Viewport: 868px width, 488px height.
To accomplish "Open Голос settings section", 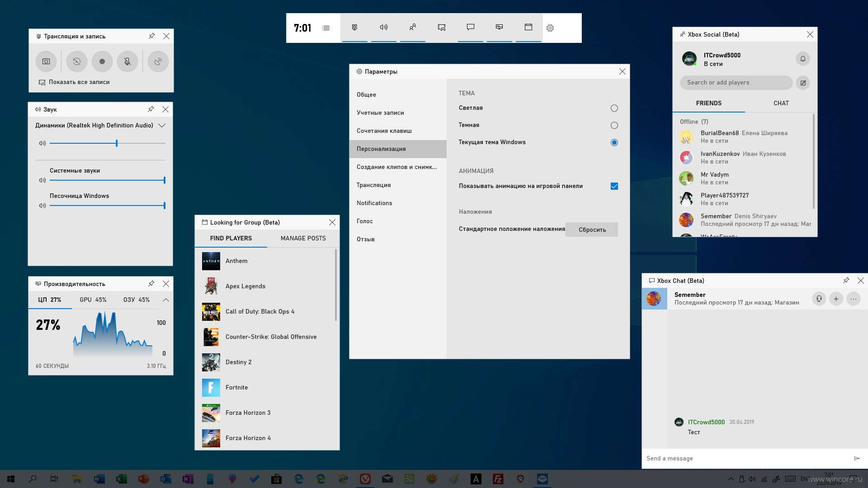I will (x=398, y=221).
